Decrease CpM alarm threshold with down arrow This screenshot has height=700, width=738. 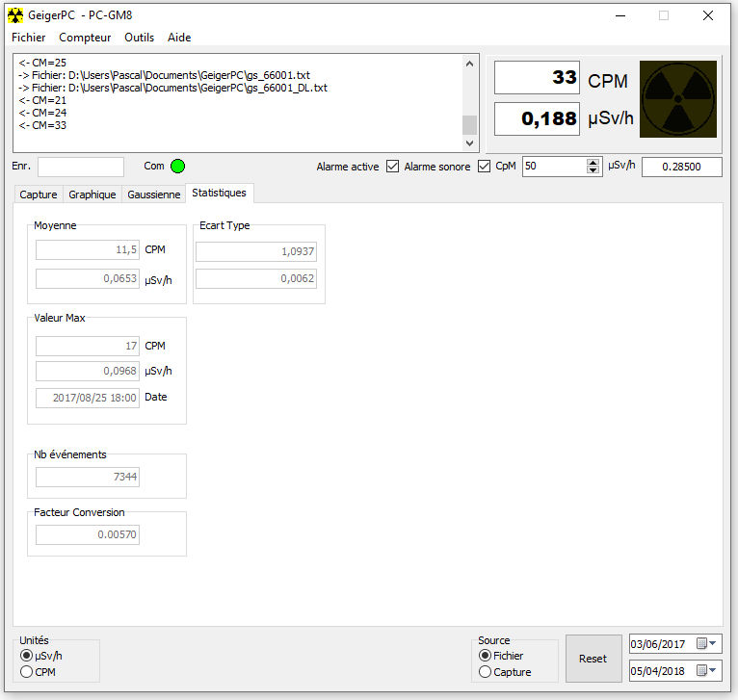pyautogui.click(x=593, y=170)
